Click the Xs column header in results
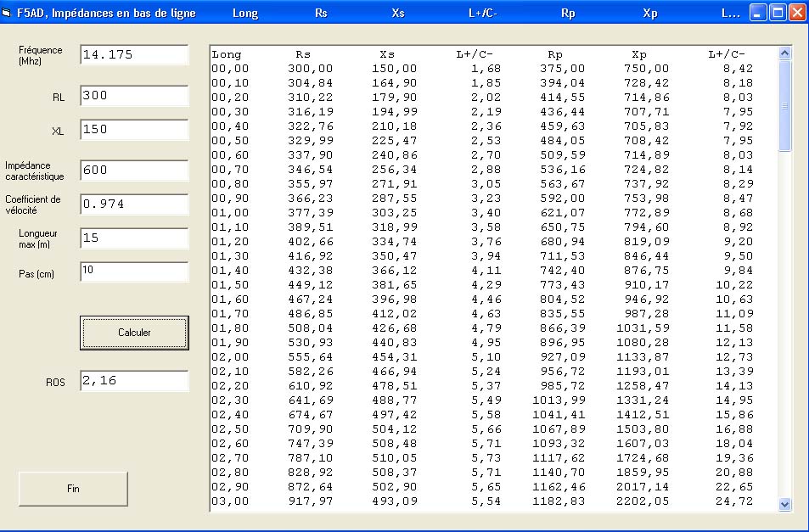This screenshot has height=532, width=809. (387, 54)
